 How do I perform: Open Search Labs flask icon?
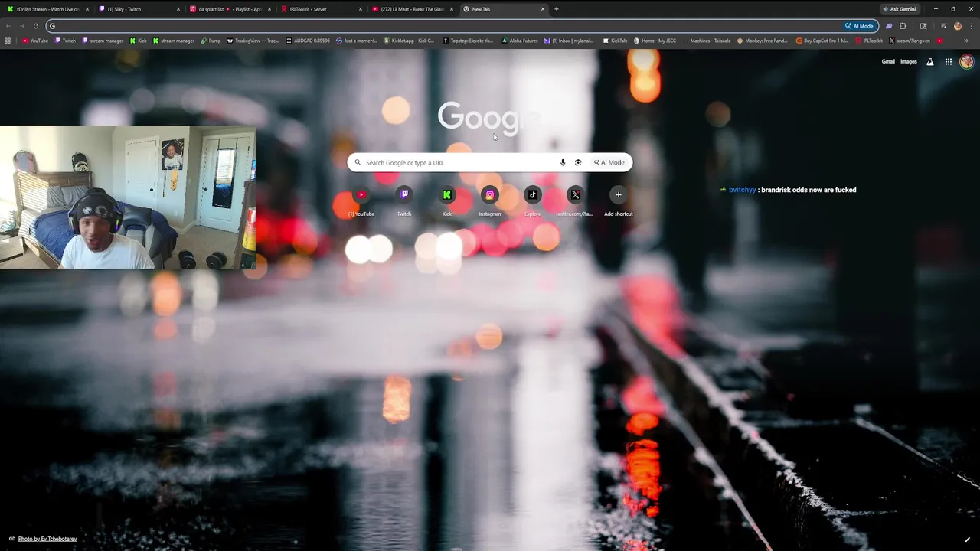[x=930, y=62]
